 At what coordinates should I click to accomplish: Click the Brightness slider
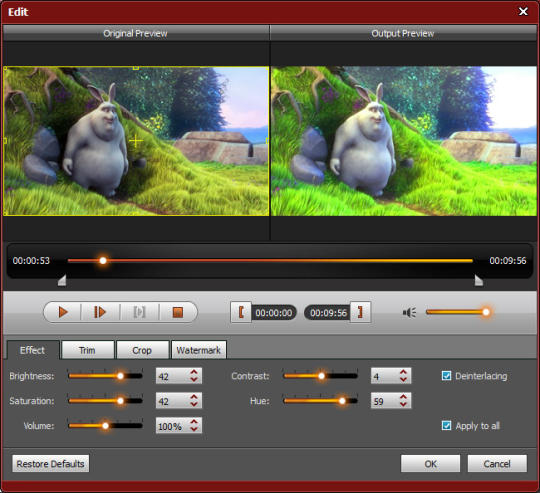pos(105,376)
